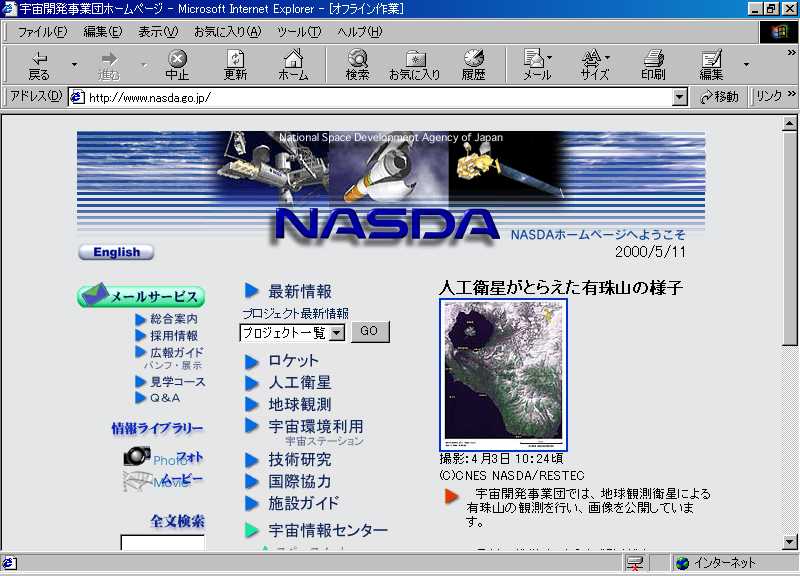Open the address bar dropdown list
800x576 pixels.
tap(679, 96)
